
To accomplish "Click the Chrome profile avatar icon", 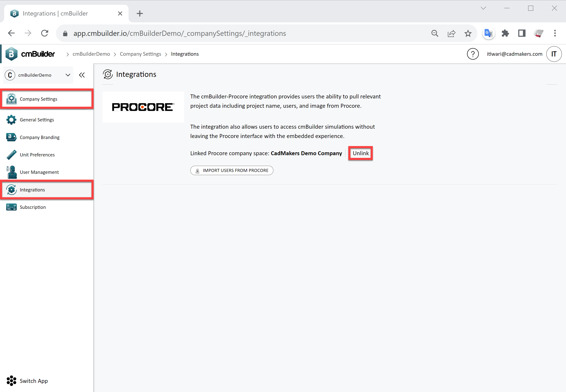I will coord(538,33).
